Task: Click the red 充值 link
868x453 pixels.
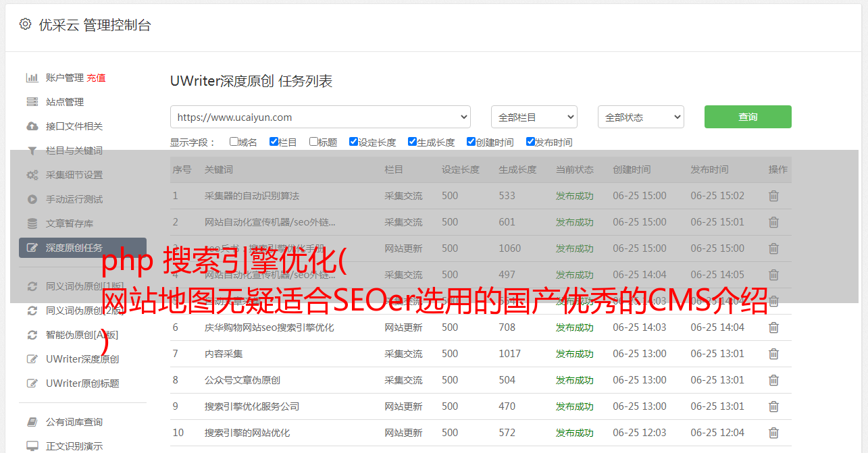Action: [x=96, y=78]
